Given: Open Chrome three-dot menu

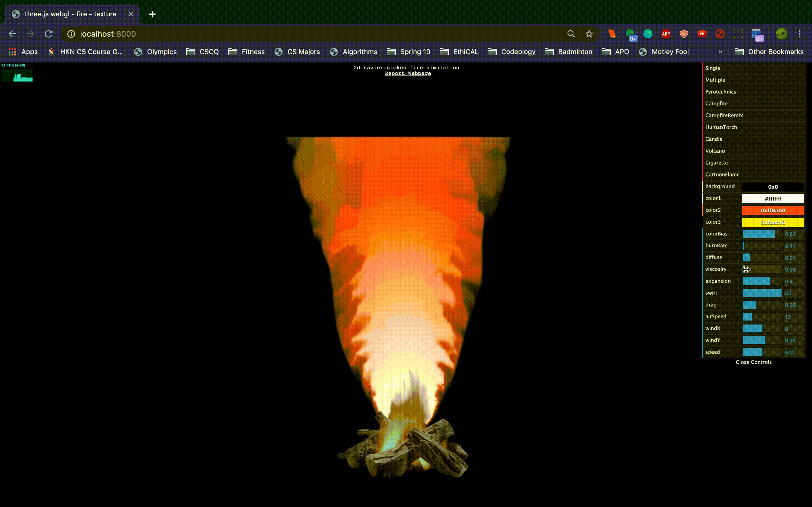Looking at the screenshot, I should point(799,34).
